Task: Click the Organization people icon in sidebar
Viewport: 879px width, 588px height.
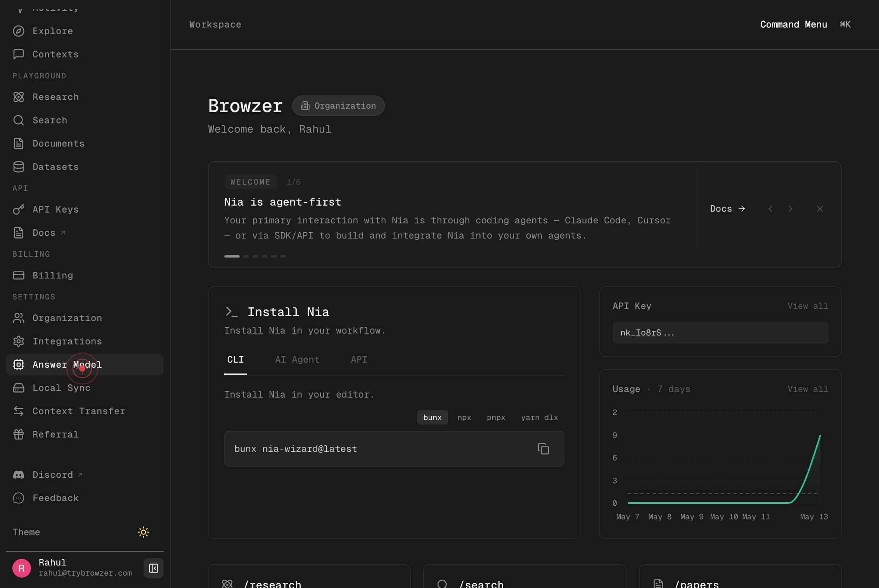Action: pyautogui.click(x=19, y=318)
